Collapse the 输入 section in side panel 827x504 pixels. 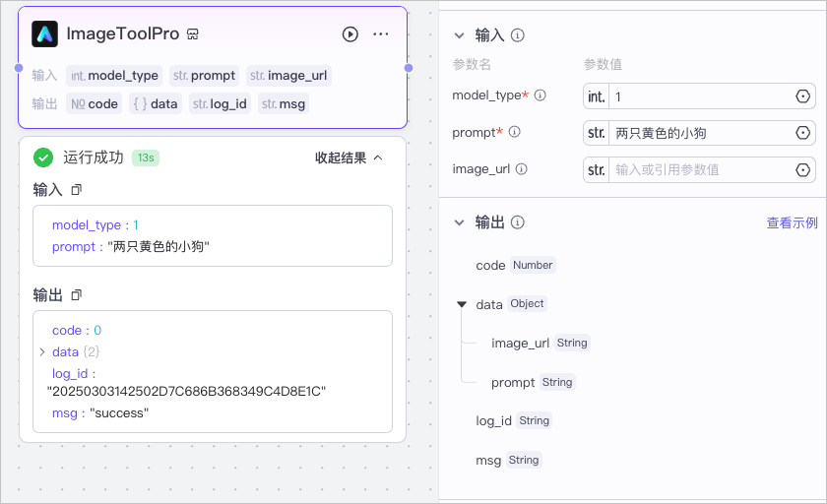(460, 35)
